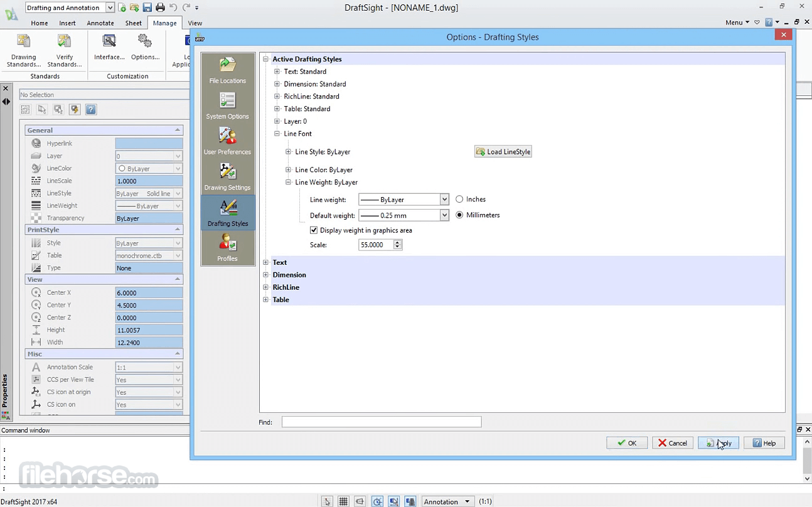The image size is (812, 507).
Task: Click the Print icon in quick access toolbar
Action: click(160, 8)
